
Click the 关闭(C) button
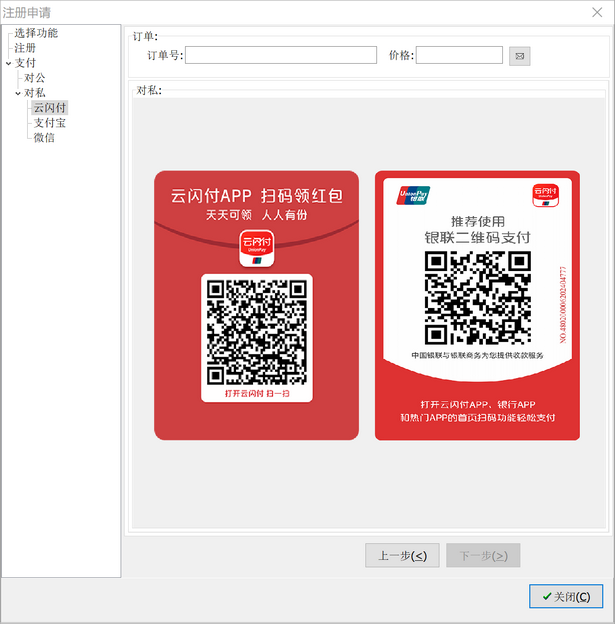coord(566,596)
